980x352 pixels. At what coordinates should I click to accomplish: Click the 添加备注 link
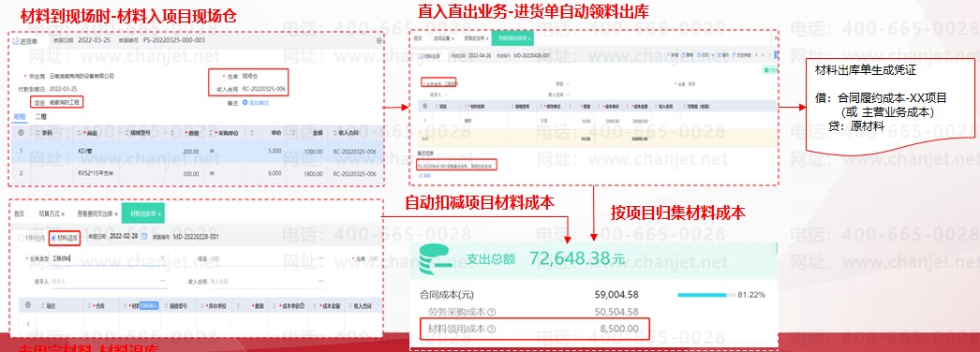point(259,102)
